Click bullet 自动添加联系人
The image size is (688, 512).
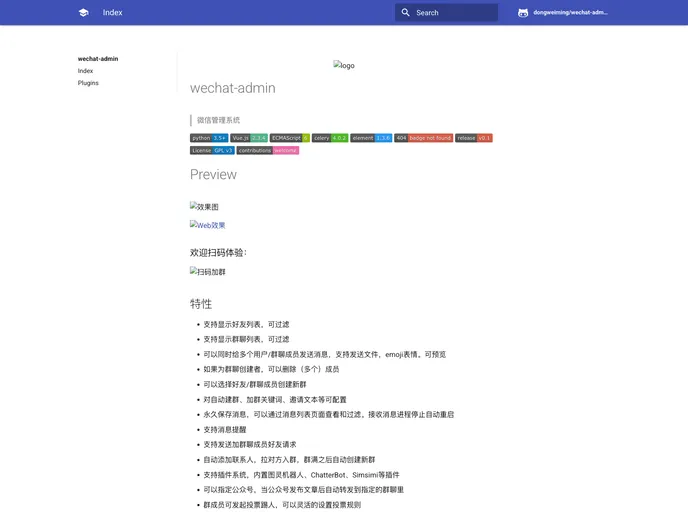click(289, 460)
